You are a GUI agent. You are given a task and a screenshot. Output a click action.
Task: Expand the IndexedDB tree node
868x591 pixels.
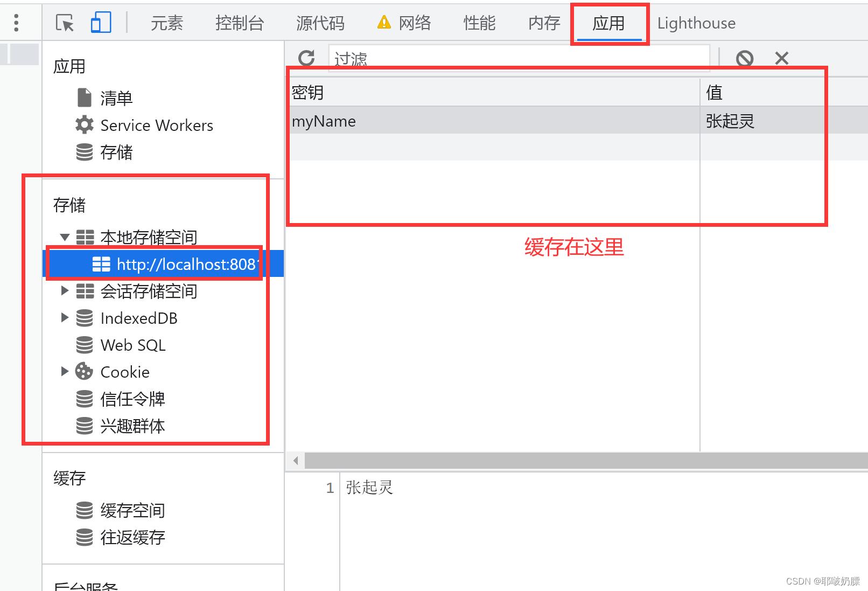[65, 318]
